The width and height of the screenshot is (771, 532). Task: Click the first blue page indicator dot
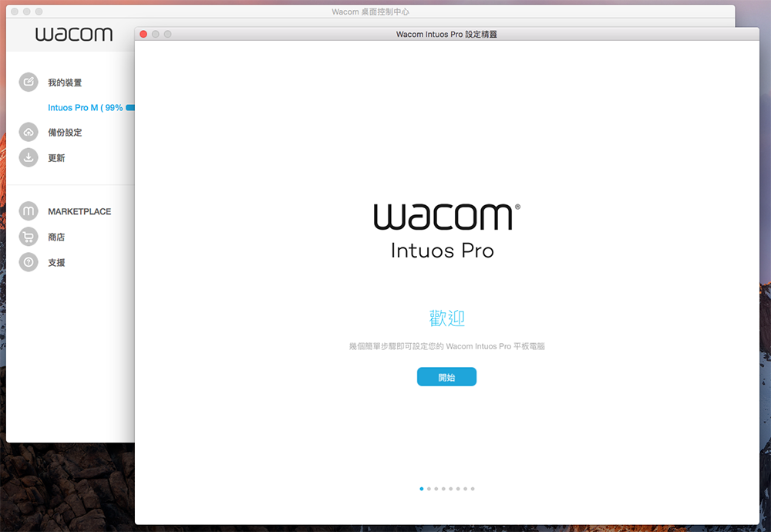(422, 489)
